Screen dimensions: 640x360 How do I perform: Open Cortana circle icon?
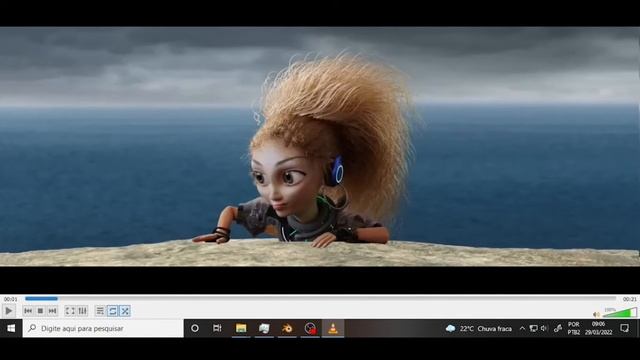click(x=195, y=328)
